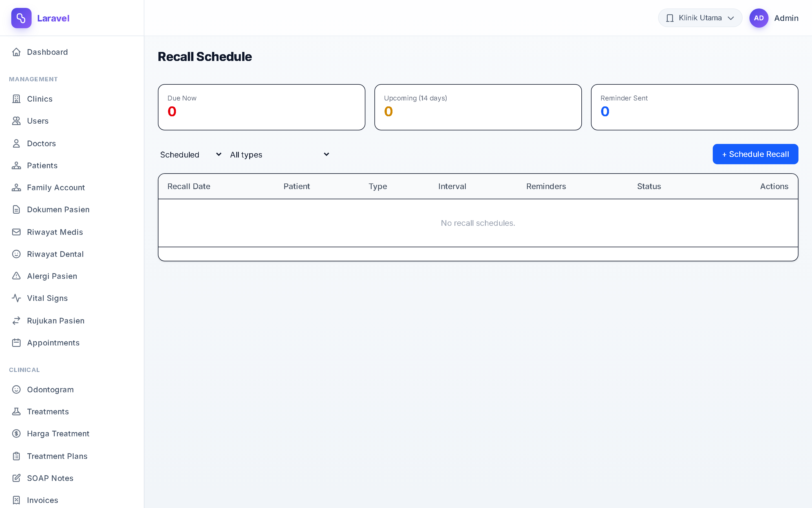Open the Klinik Utama clinic selector
This screenshot has width=812, height=508.
700,18
